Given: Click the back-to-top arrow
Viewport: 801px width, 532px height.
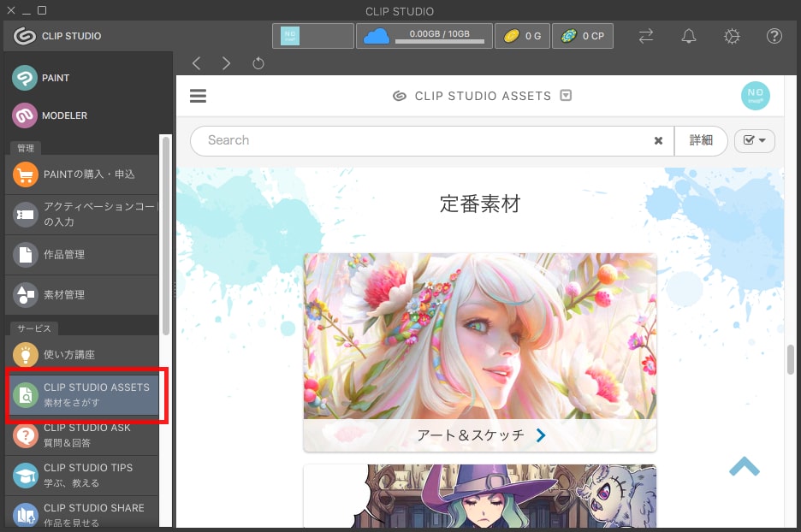Looking at the screenshot, I should [x=745, y=466].
